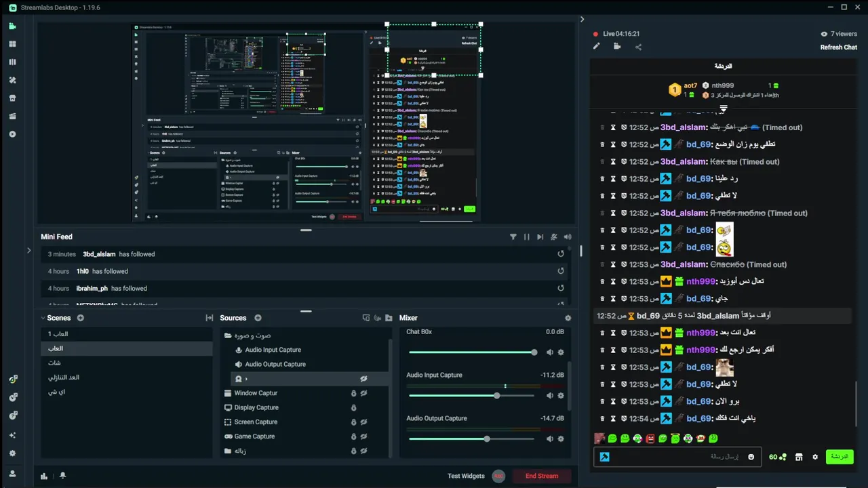Screen dimensions: 868x488
Task: Click the Add Folder icon in Sources
Action: (389, 318)
